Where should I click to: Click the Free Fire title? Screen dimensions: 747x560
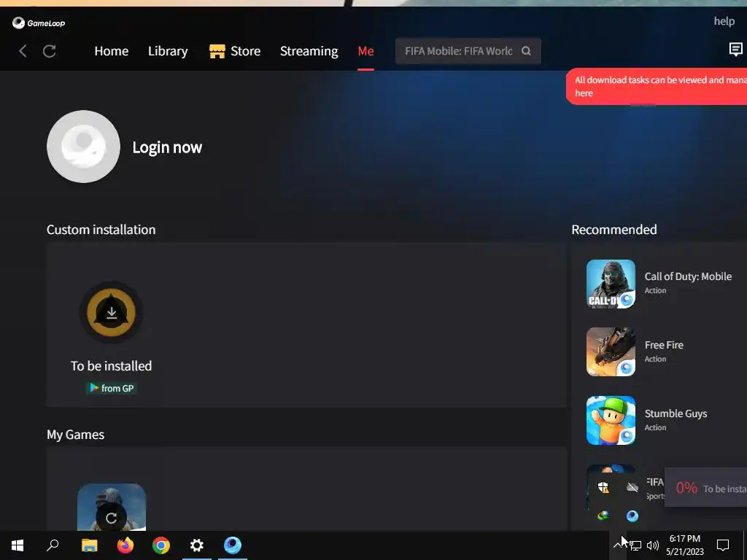point(664,345)
